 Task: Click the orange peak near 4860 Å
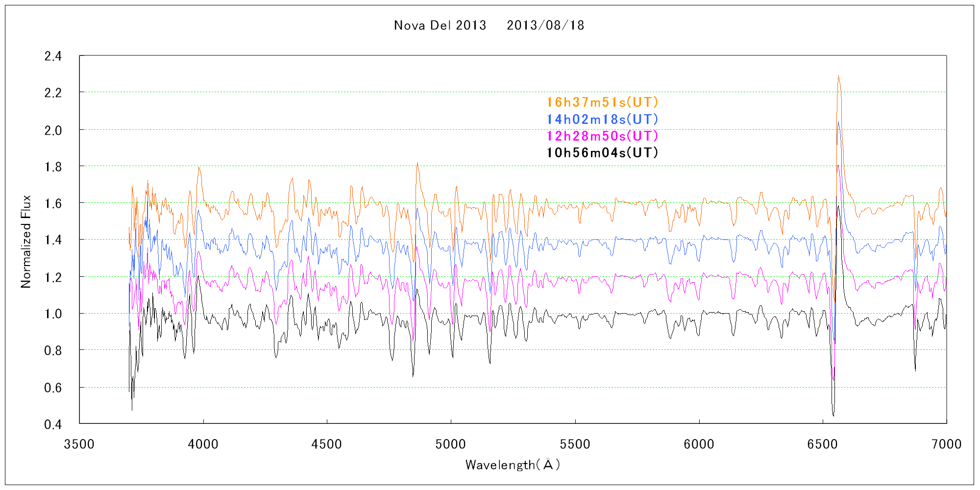click(417, 164)
